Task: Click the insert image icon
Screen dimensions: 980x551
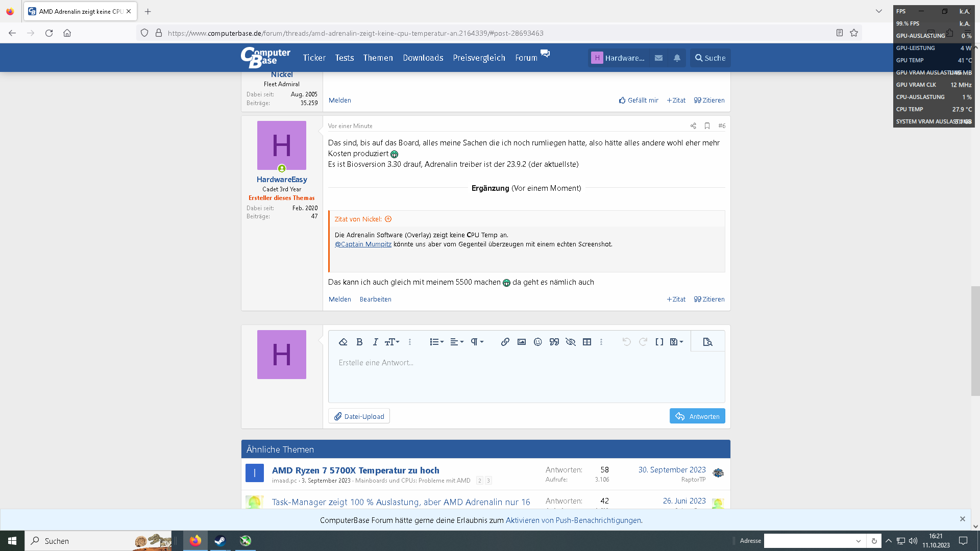Action: tap(521, 342)
